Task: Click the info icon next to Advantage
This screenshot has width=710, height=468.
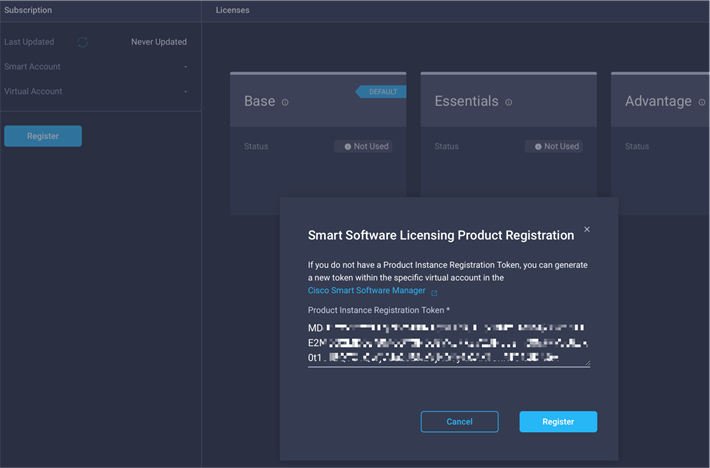Action: click(701, 102)
